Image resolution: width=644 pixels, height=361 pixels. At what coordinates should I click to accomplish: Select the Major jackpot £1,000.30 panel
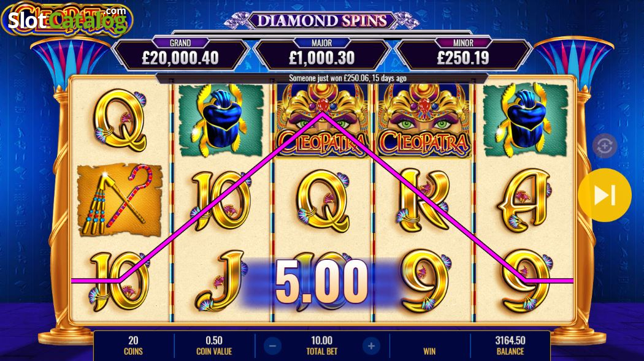click(321, 54)
